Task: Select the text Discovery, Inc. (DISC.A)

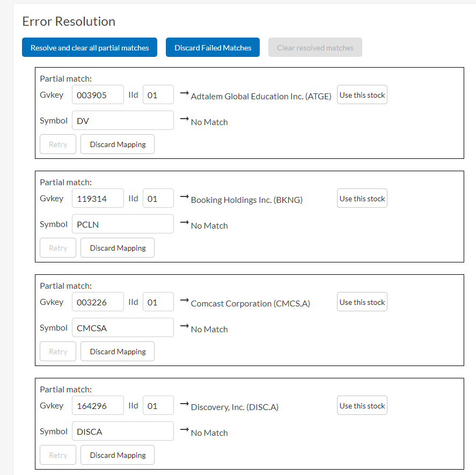Action: [x=235, y=407]
